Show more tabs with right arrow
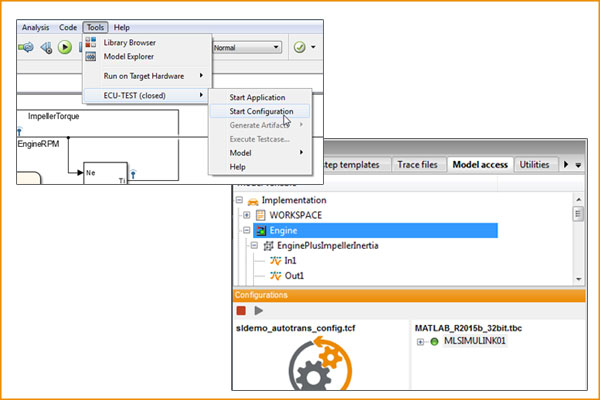The width and height of the screenshot is (600, 400). coord(566,165)
